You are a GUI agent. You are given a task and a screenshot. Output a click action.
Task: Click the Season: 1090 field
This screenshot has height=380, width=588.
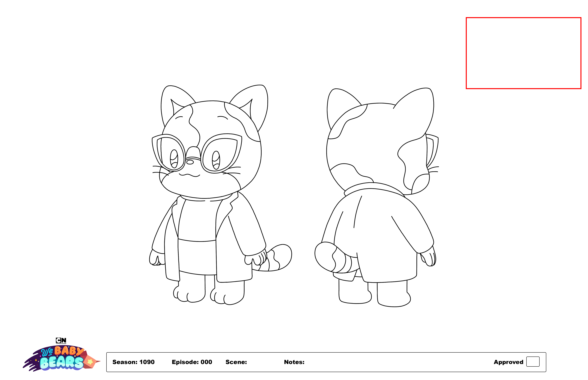click(x=133, y=362)
